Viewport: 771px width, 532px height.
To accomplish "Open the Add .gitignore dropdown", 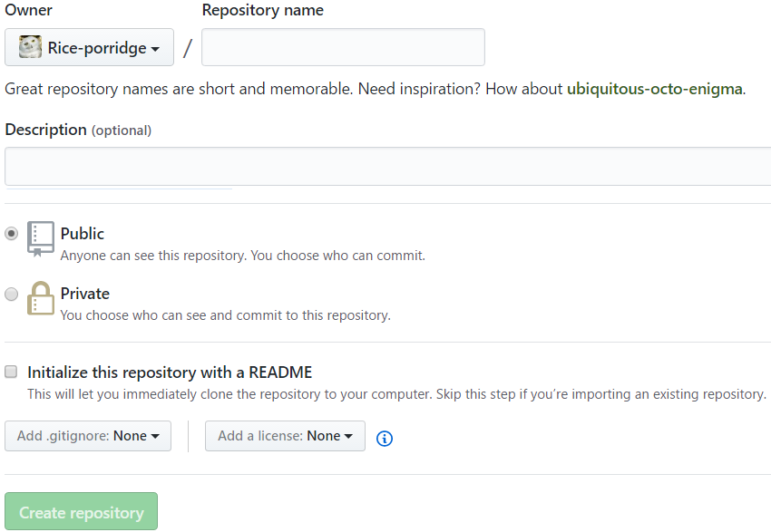I will pyautogui.click(x=88, y=436).
